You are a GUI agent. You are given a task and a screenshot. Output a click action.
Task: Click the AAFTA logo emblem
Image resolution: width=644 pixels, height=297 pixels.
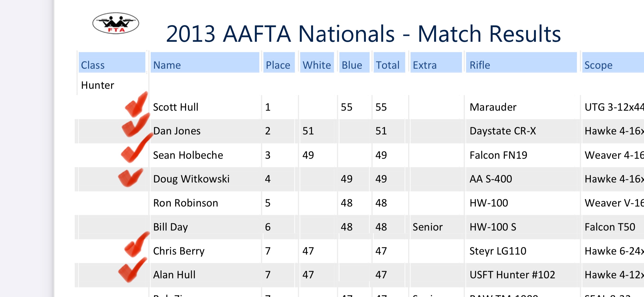116,23
